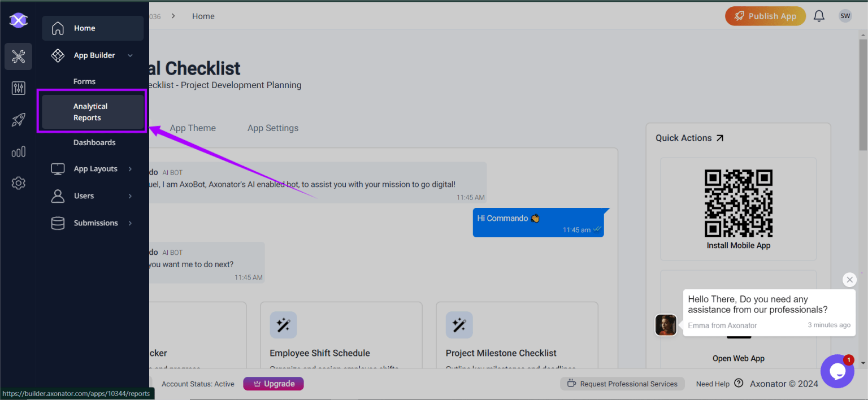
Task: Switch to the App Settings tab
Action: tap(272, 128)
